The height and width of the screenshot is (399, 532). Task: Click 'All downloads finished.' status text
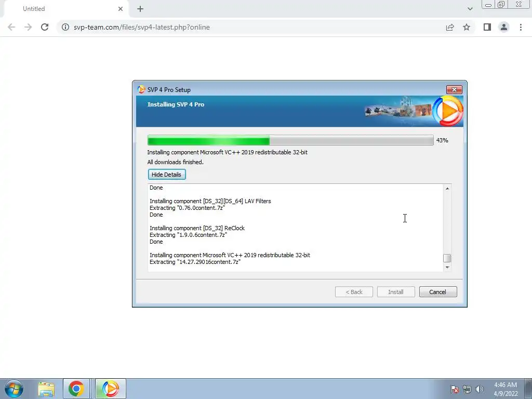[176, 162]
